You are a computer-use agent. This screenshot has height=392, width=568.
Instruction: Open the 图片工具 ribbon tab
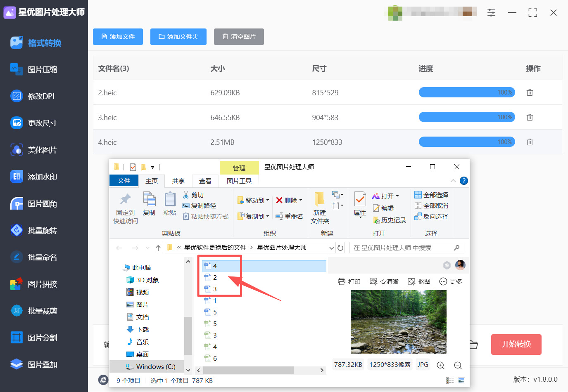(x=239, y=181)
